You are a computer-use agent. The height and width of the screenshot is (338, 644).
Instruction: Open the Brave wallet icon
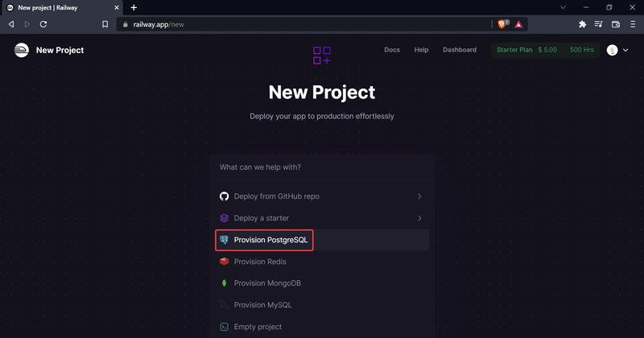(615, 24)
